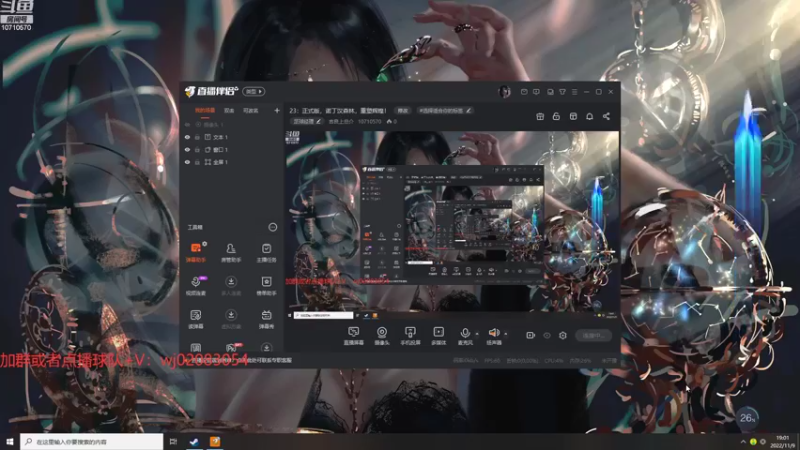Open the 弹幕助手 danmaku assistant tool
800x450 pixels.
[x=196, y=253]
